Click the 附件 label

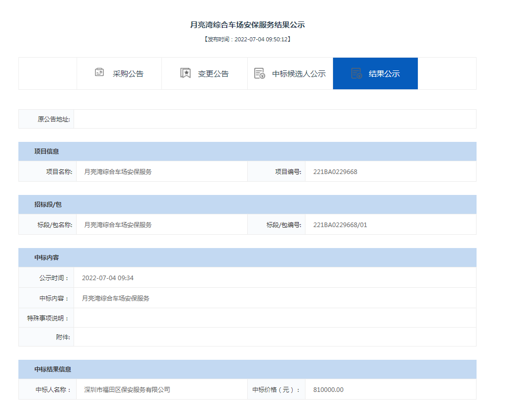click(x=63, y=337)
